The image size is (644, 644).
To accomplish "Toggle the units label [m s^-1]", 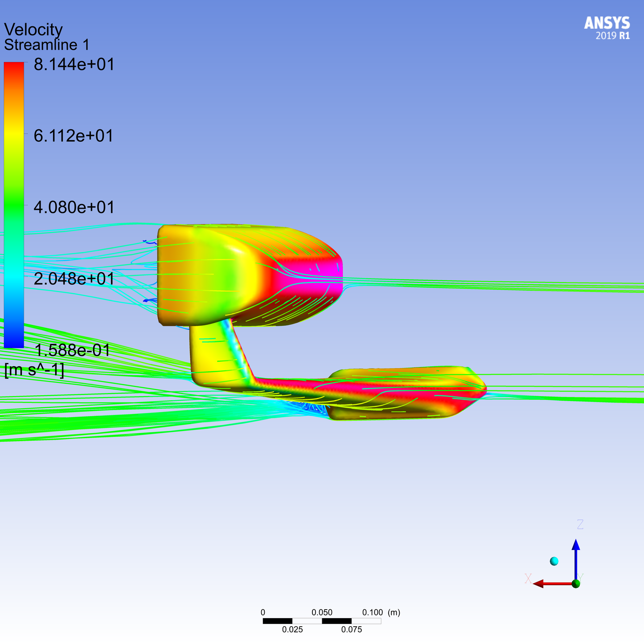I will 34,370.
